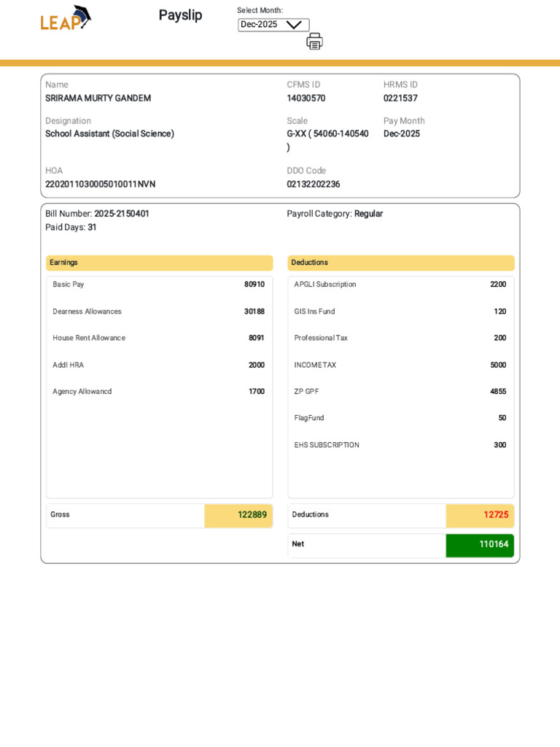Click the FlagFund label
560x747 pixels.
coord(309,418)
